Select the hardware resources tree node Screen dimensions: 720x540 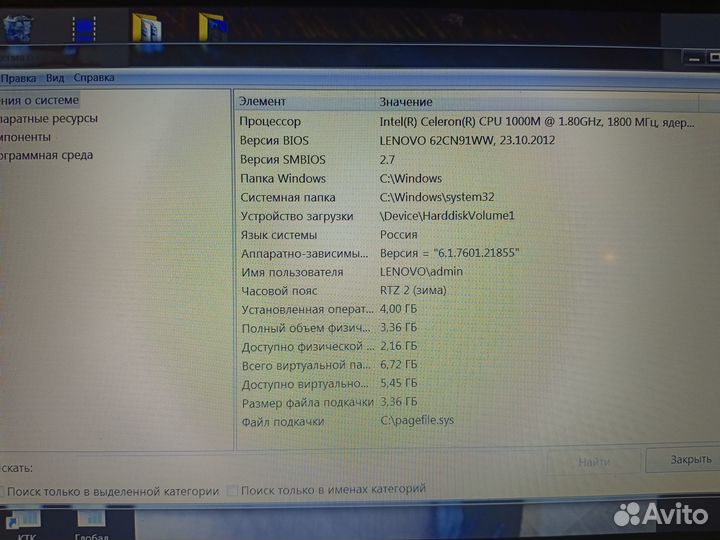coord(49,119)
